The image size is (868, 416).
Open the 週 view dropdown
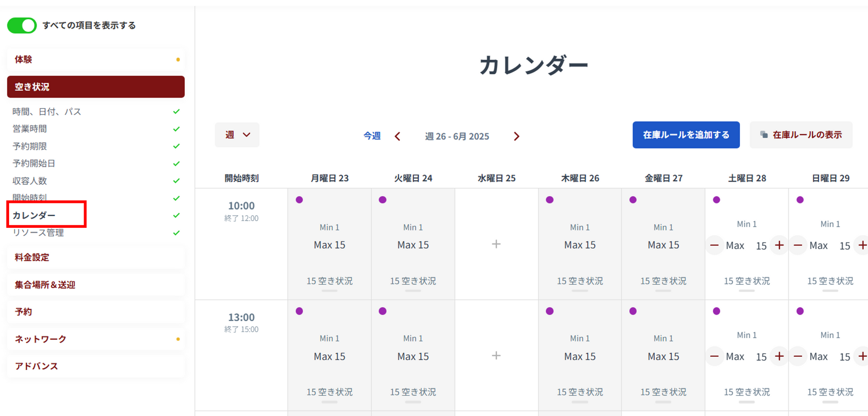[237, 135]
